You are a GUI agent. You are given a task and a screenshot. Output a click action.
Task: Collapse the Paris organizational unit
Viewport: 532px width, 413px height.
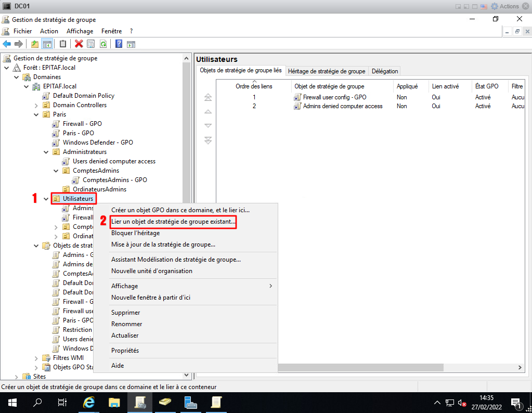[36, 114]
